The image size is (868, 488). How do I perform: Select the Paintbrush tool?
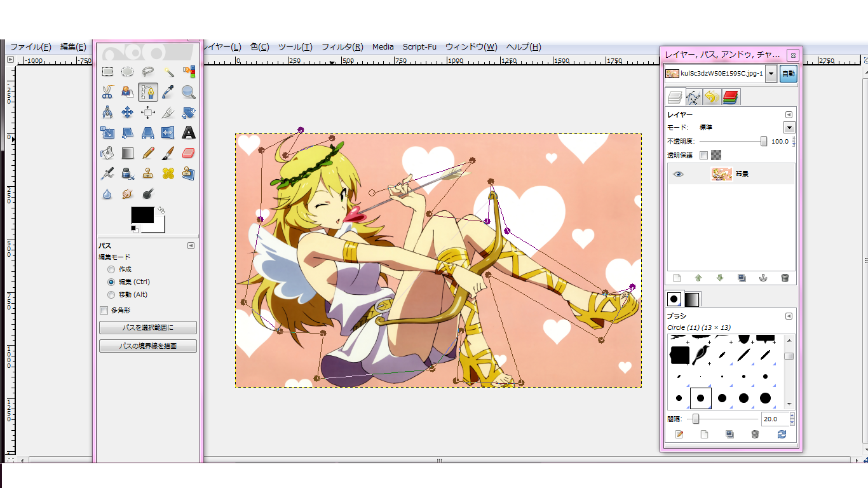[x=168, y=153]
